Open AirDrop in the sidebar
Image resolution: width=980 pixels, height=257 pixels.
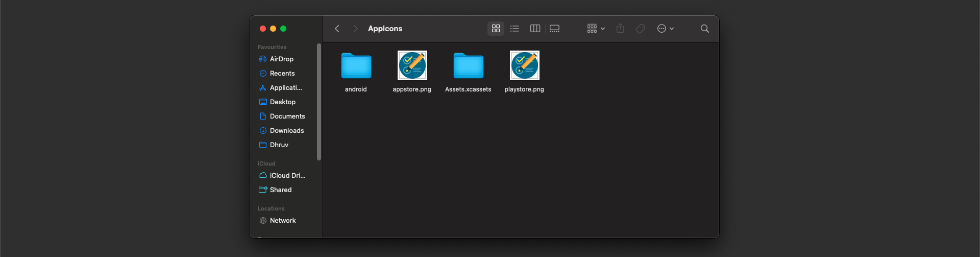[281, 59]
